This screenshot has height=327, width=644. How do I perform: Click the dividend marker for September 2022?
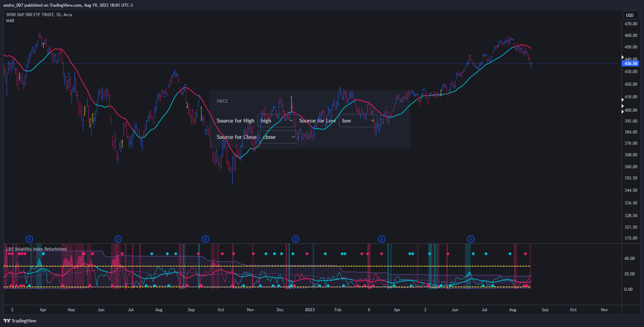[206, 239]
